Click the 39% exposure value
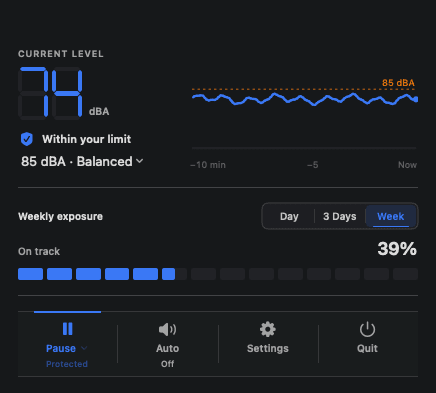Viewport: 436px width, 393px height. click(x=397, y=249)
